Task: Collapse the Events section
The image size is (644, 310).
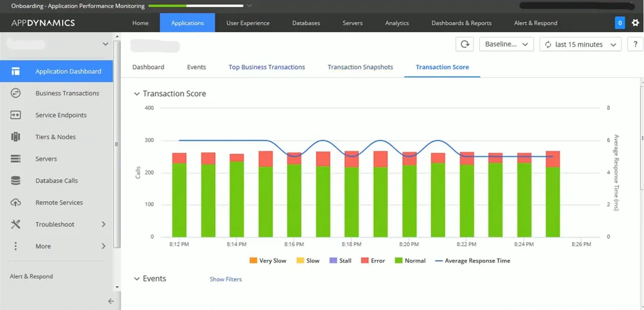Action: tap(136, 279)
